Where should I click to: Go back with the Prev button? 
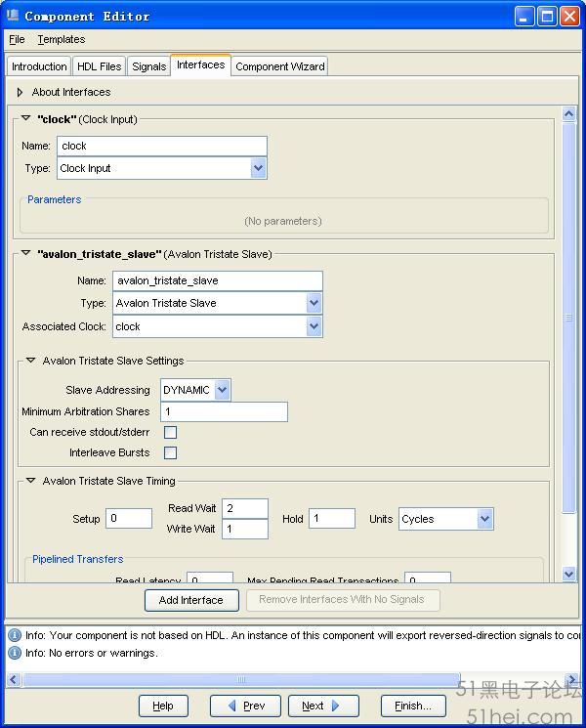tap(245, 706)
